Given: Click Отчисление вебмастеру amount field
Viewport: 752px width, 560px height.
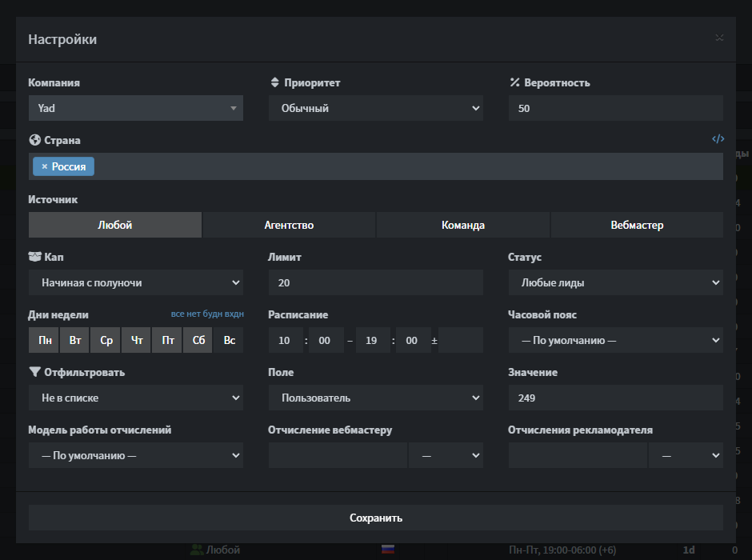Looking at the screenshot, I should tap(338, 455).
